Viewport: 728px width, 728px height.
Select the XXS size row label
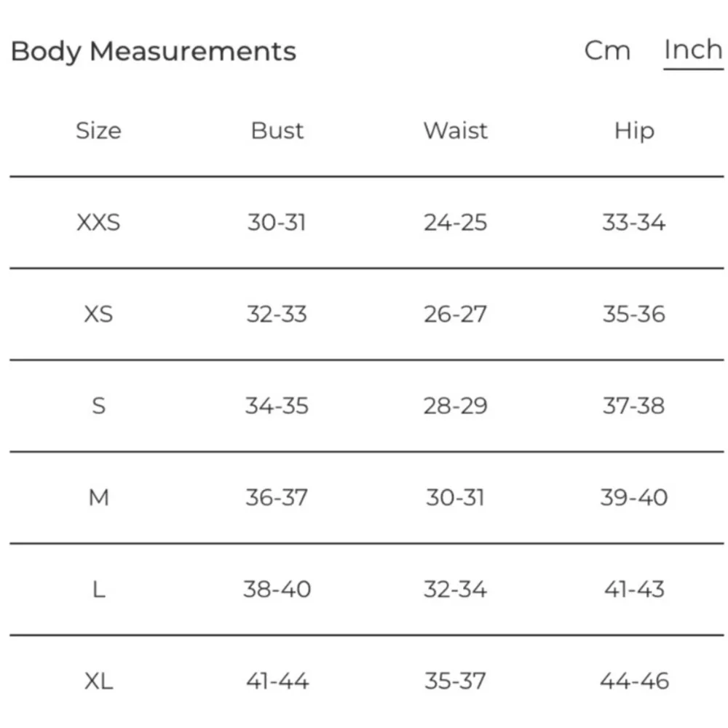(x=98, y=222)
